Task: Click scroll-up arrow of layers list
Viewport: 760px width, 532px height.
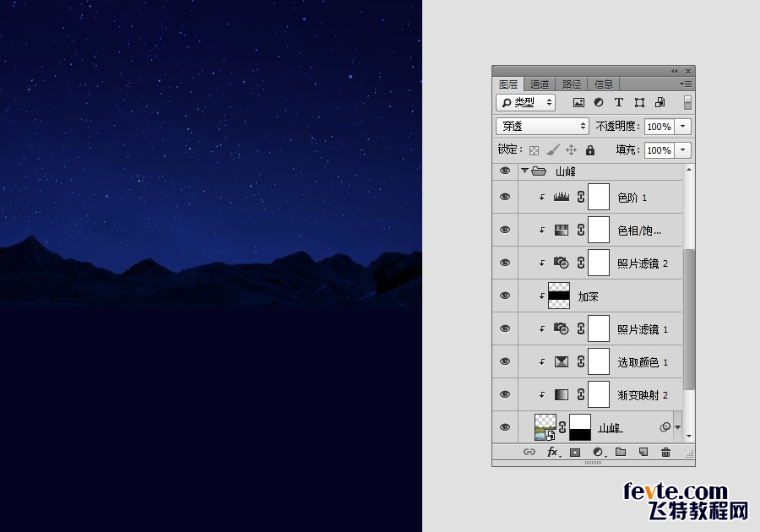Action: tap(689, 170)
